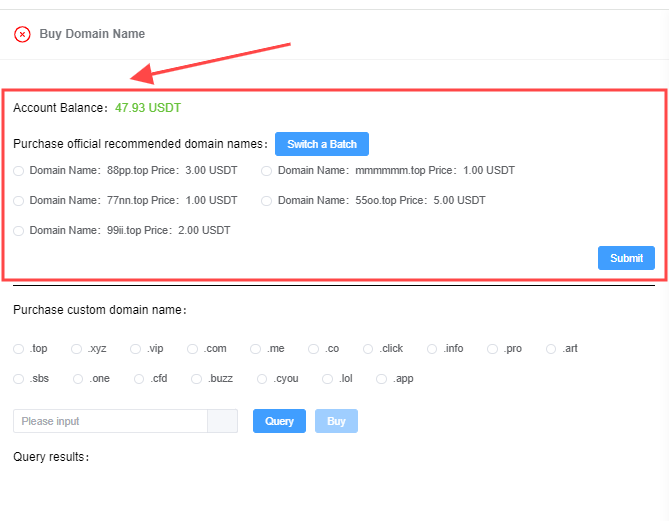Select the .top extension radio button
Image resolution: width=669 pixels, height=521 pixels.
pos(18,349)
